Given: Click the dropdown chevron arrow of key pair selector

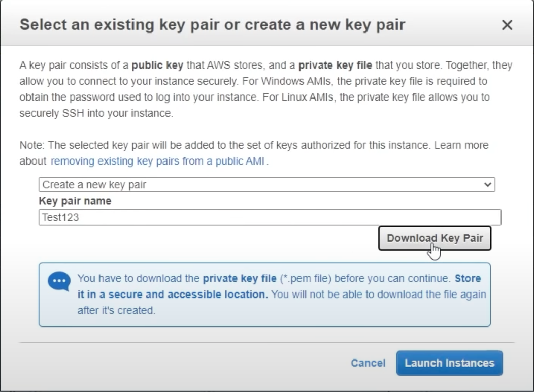Looking at the screenshot, I should click(488, 185).
